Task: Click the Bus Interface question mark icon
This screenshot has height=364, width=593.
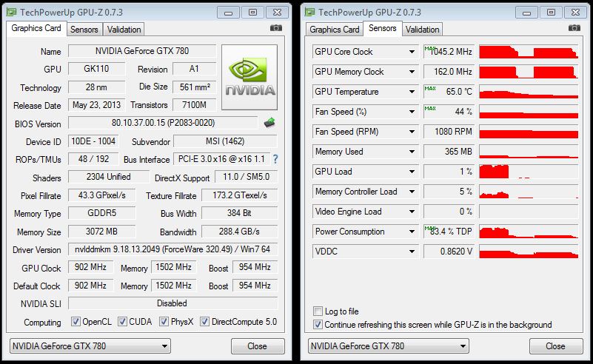Action: coord(275,159)
